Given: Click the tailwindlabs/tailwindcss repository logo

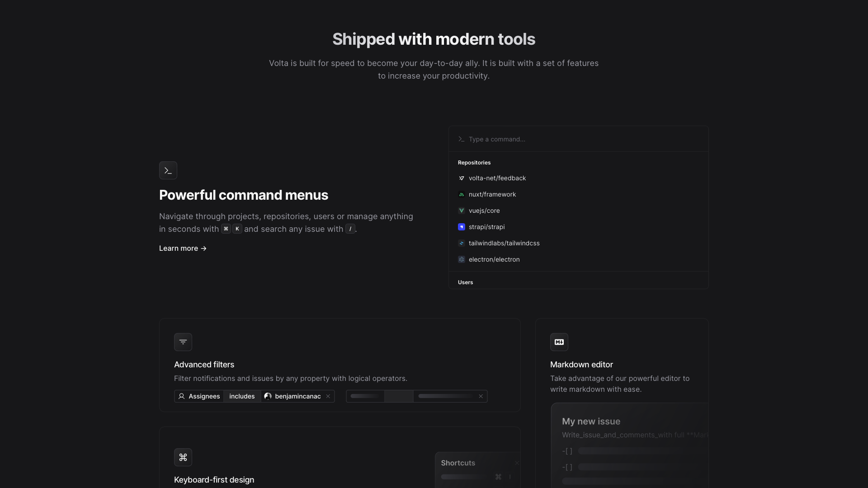Looking at the screenshot, I should (x=462, y=243).
